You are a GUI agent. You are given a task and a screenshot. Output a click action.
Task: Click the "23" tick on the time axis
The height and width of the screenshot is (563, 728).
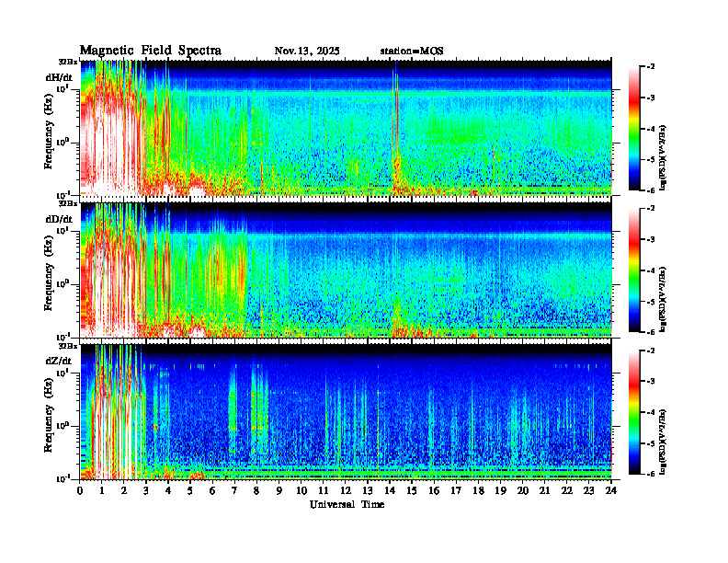tap(589, 491)
